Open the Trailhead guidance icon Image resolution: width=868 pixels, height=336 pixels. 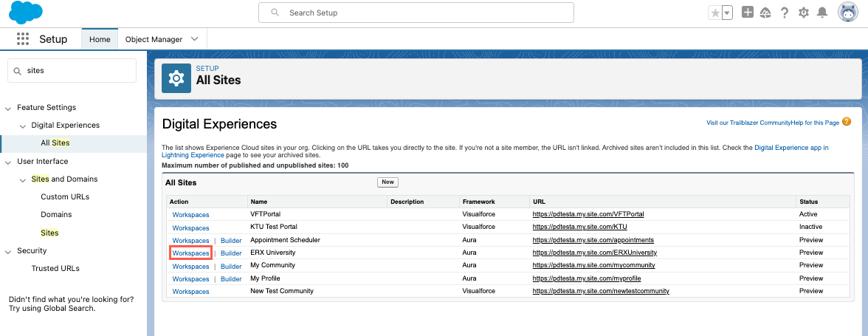(765, 13)
